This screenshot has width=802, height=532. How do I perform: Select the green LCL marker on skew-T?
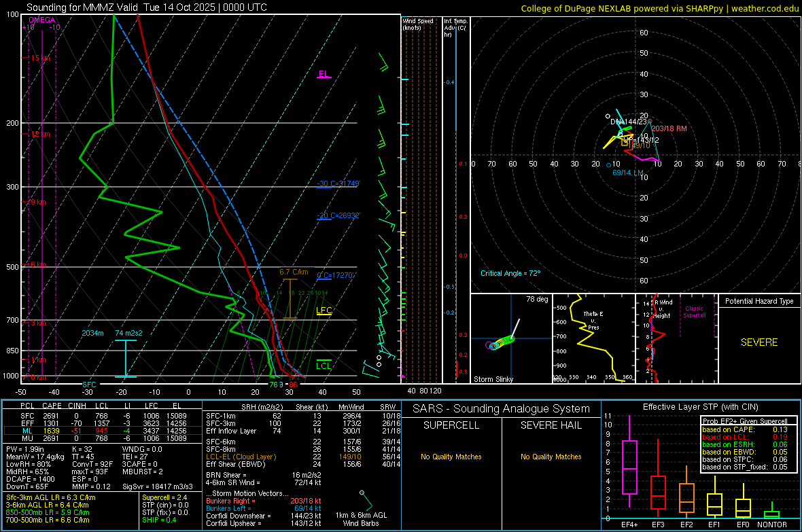point(324,366)
